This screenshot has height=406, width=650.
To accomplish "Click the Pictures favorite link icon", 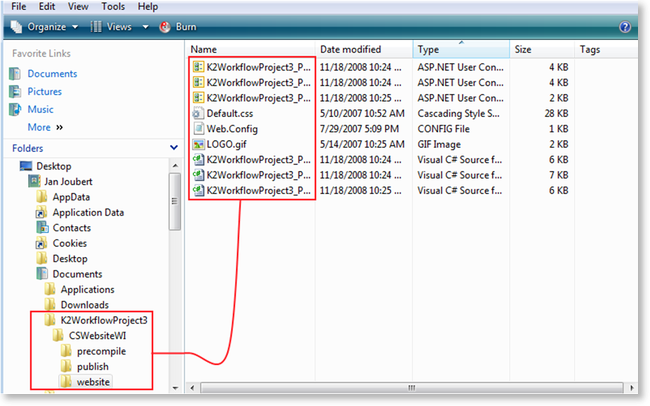I will pos(15,92).
